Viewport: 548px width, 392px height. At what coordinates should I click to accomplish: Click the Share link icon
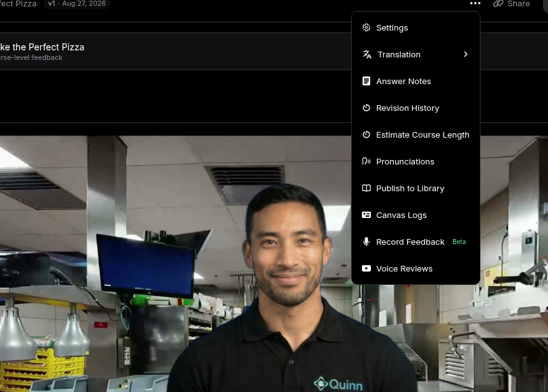point(498,3)
